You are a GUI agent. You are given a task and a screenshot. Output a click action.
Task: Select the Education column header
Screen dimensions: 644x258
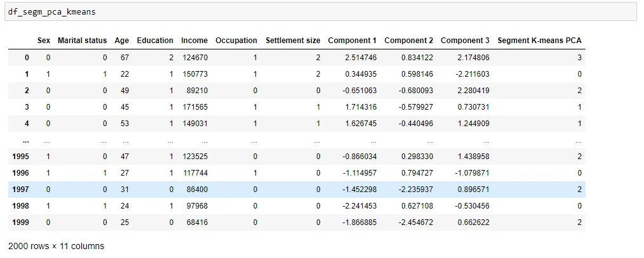[x=154, y=41]
